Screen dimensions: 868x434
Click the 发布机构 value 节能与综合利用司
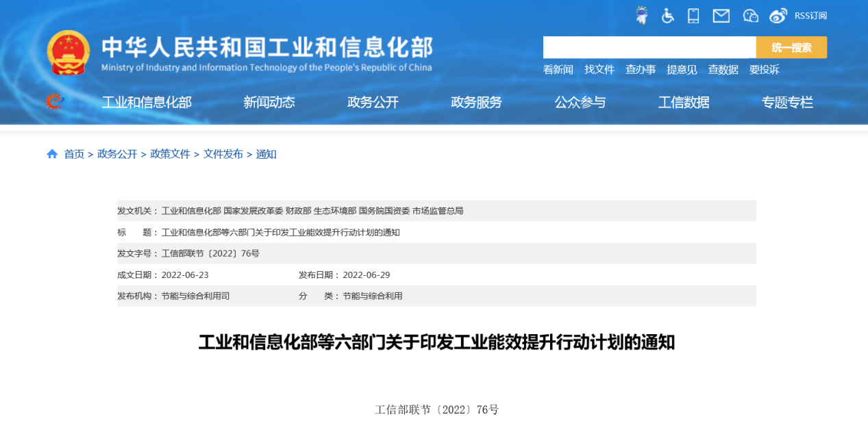coord(195,296)
